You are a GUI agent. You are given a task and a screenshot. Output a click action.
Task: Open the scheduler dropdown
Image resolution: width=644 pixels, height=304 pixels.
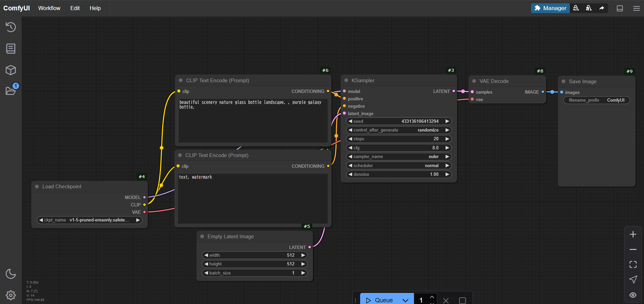point(398,165)
